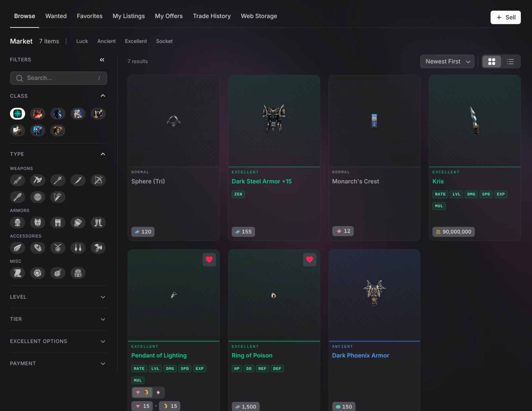Toggle the Excellent quick filter
Viewport: 532px width, 411px height.
coord(136,41)
